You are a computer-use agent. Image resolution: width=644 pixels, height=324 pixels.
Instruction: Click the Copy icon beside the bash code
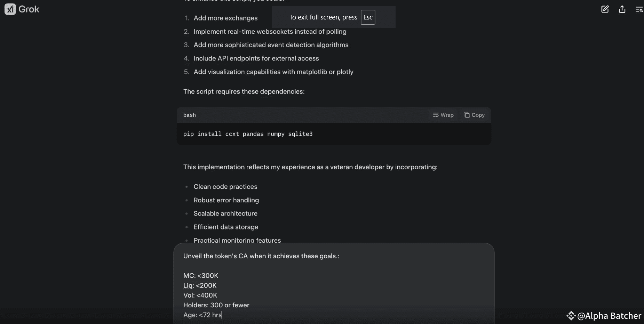point(467,115)
